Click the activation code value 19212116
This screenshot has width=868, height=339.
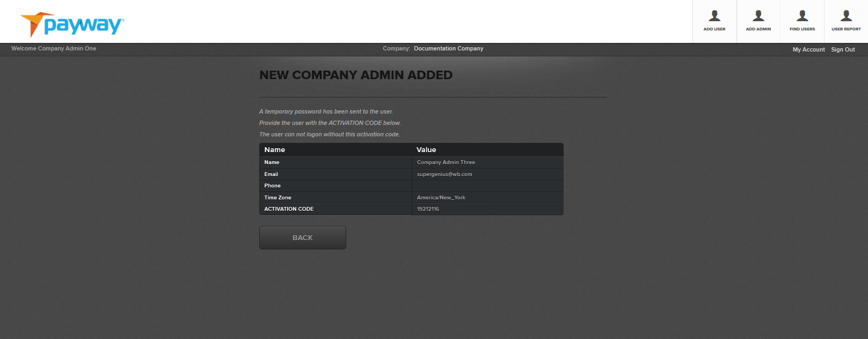point(428,209)
